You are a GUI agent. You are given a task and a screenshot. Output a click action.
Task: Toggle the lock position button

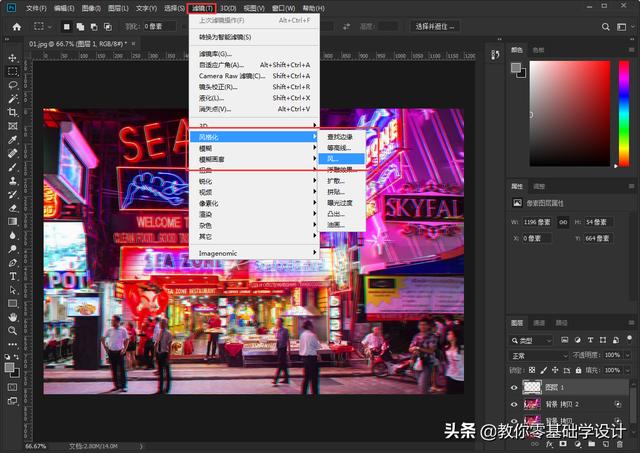[555, 370]
